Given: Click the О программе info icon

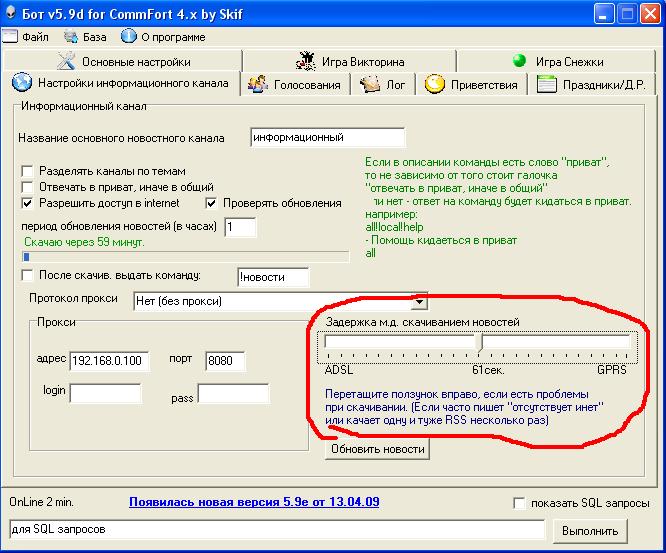Looking at the screenshot, I should [128, 37].
